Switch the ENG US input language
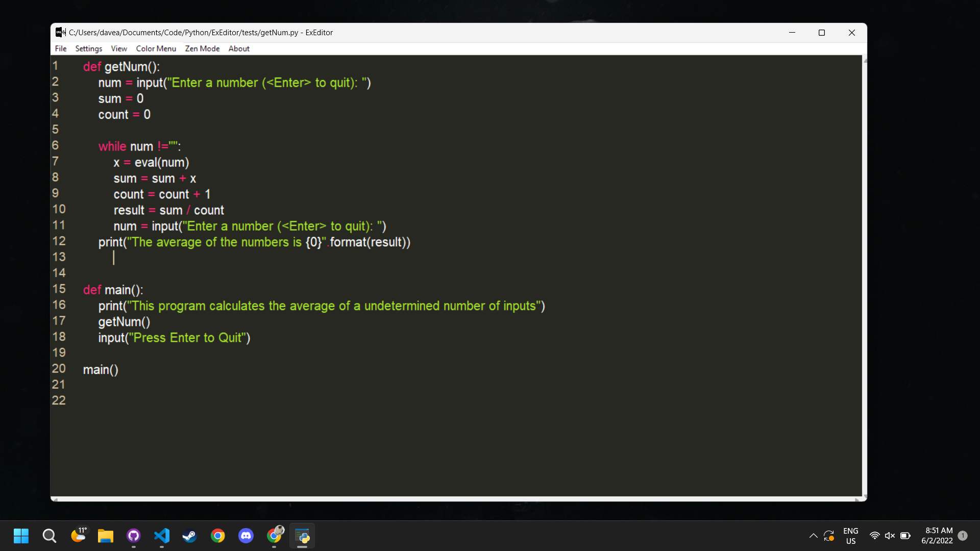The height and width of the screenshot is (551, 980). coord(850,536)
